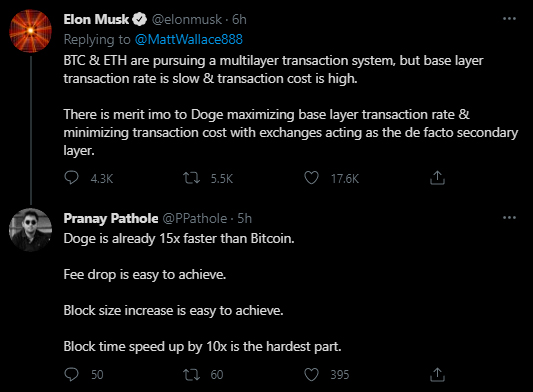Viewport: 533px width, 392px height.
Task: Open the 6h timestamp on Elon's tweet
Action: 239,19
